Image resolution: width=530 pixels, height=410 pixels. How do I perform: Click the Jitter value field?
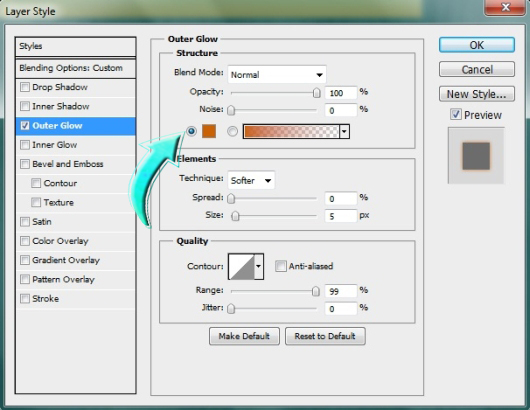point(341,309)
